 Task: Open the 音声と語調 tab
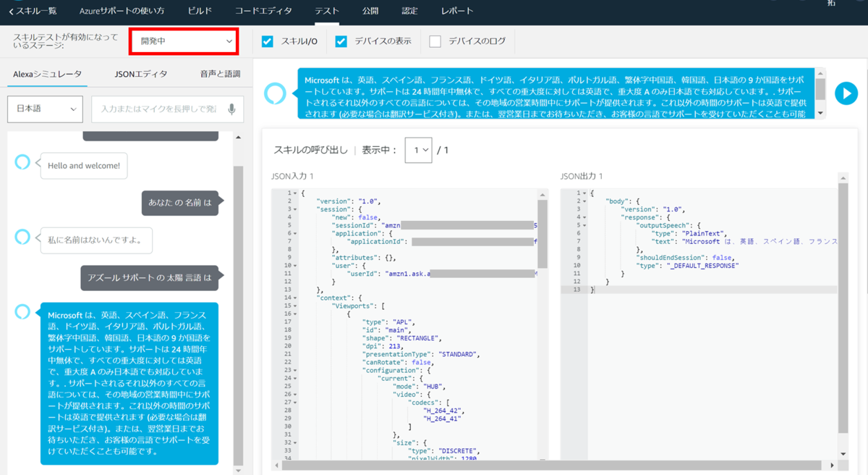[x=221, y=74]
